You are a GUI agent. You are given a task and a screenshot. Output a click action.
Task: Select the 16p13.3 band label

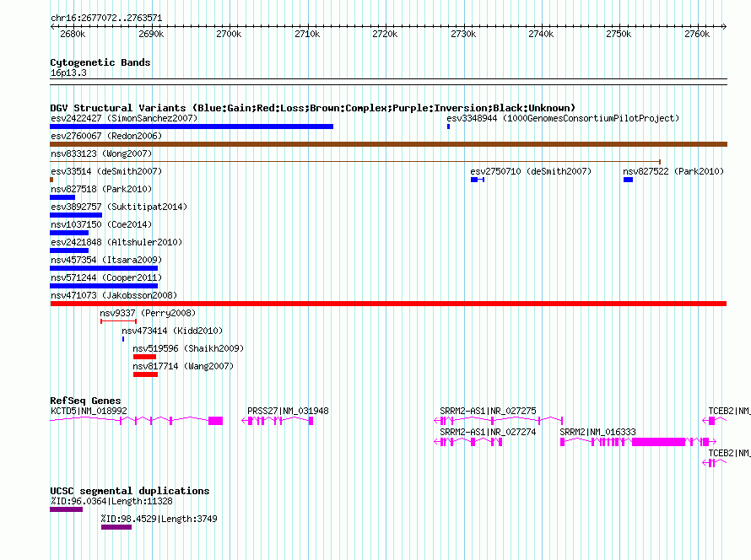click(x=68, y=73)
